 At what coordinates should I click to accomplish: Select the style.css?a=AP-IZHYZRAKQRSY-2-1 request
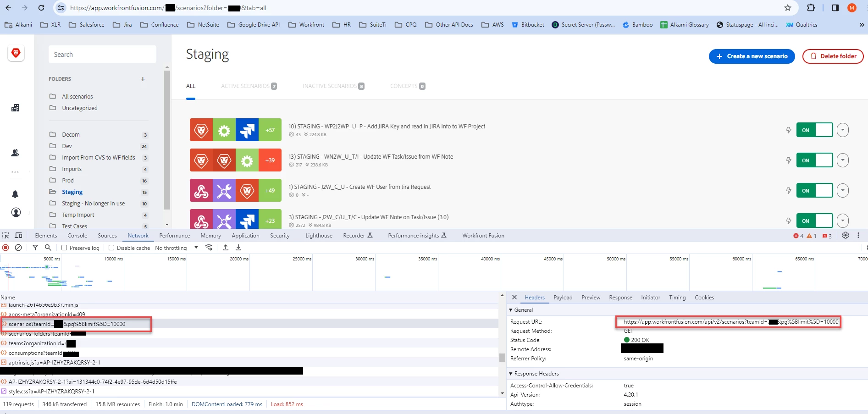(249, 392)
